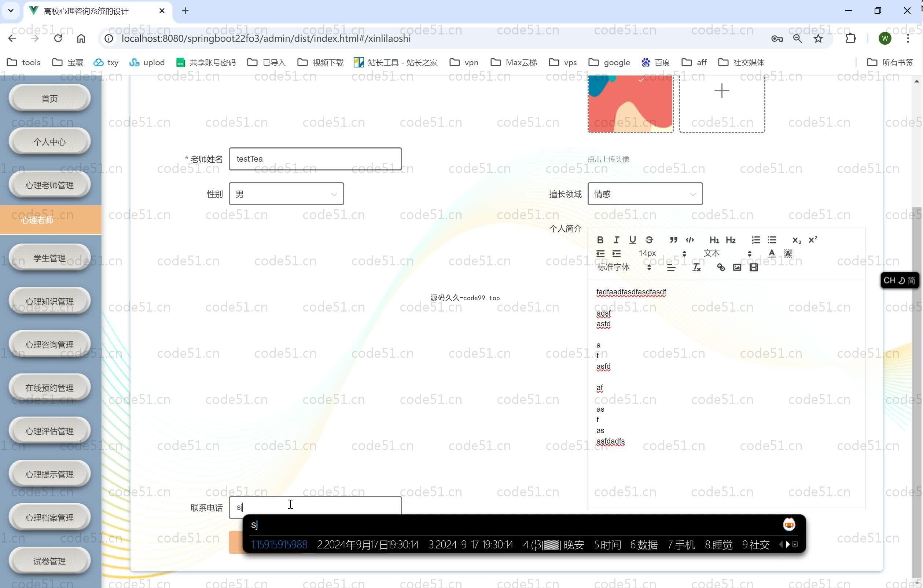Screen dimensions: 923x588
Task: Open the browser extensions menu
Action: 850,38
